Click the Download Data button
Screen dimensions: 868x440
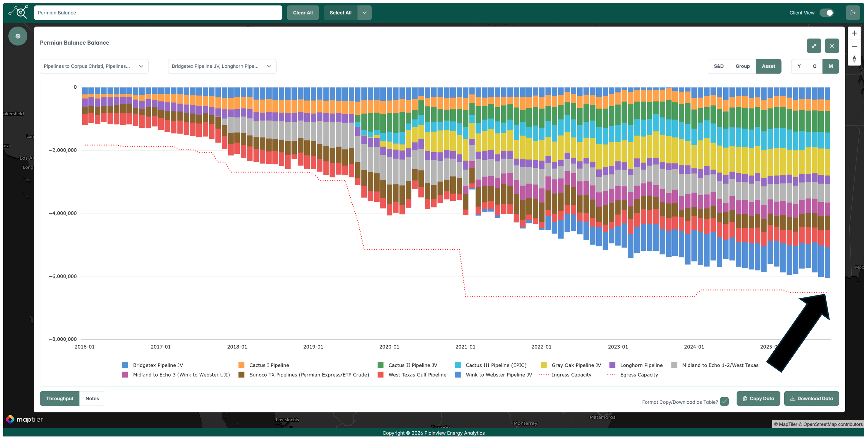pos(811,399)
